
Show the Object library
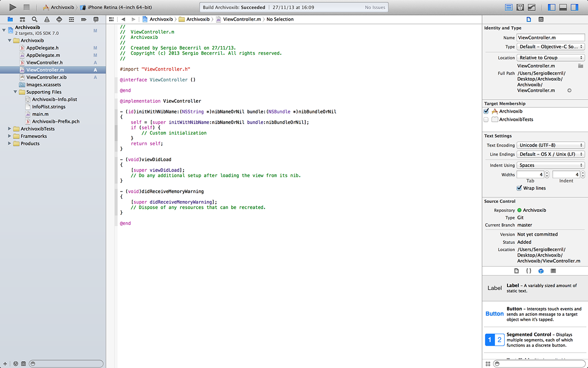(541, 271)
